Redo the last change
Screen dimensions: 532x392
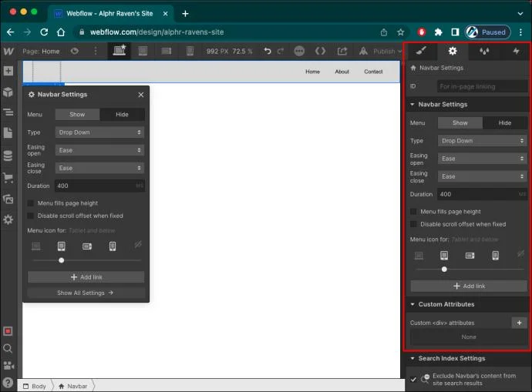click(x=280, y=51)
